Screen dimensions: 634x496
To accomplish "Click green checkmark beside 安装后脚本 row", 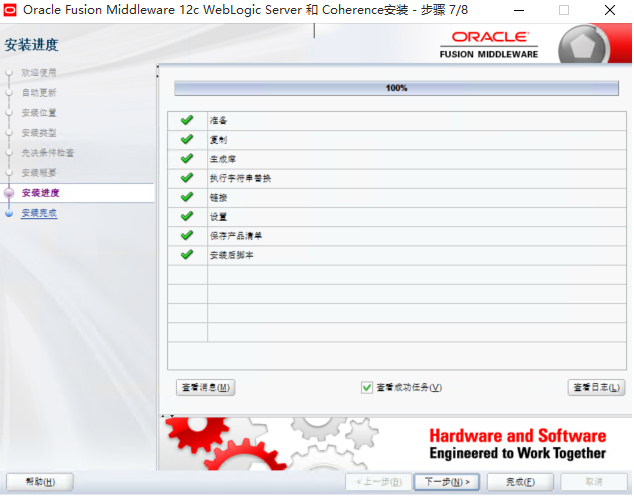I will pyautogui.click(x=187, y=255).
